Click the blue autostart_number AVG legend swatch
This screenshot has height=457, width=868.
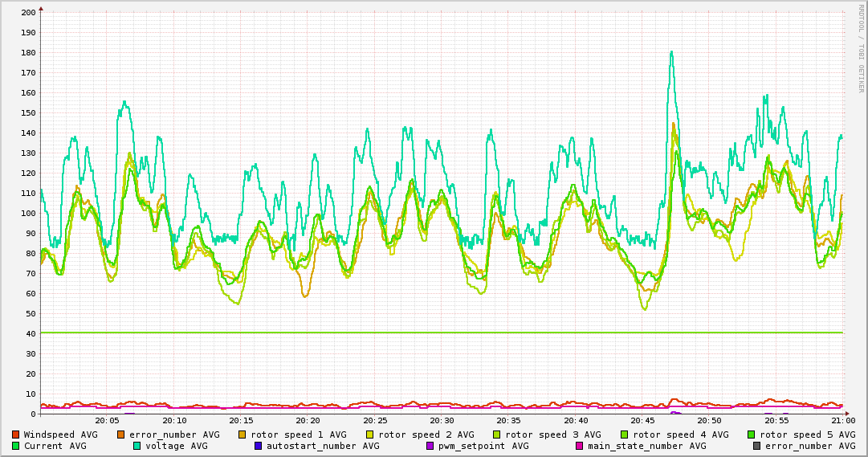(x=259, y=446)
